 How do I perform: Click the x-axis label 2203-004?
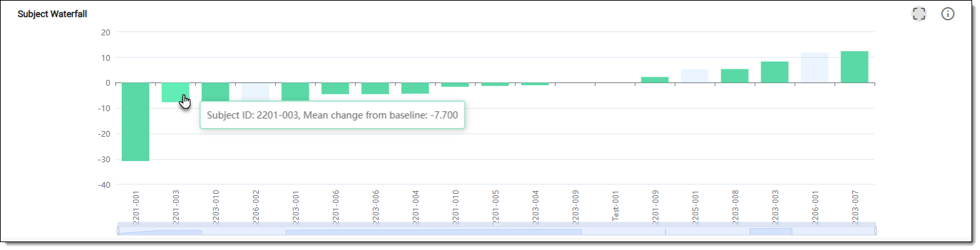pos(536,207)
